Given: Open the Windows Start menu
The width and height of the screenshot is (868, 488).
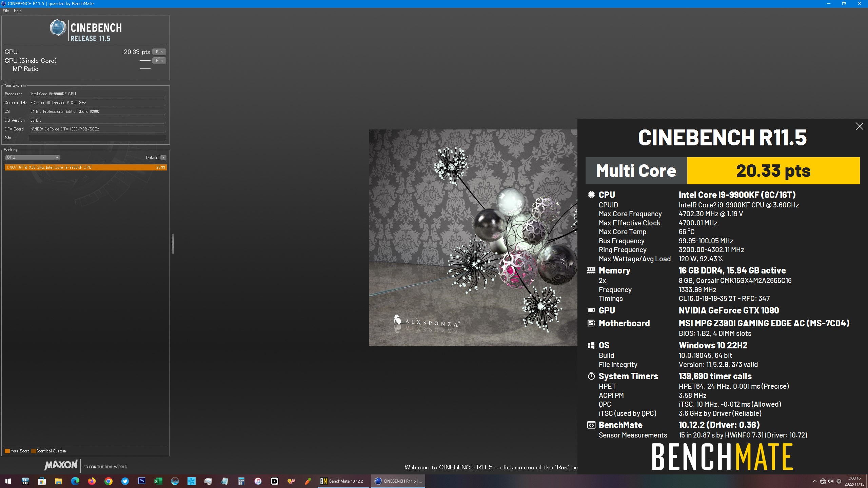Looking at the screenshot, I should click(x=8, y=481).
